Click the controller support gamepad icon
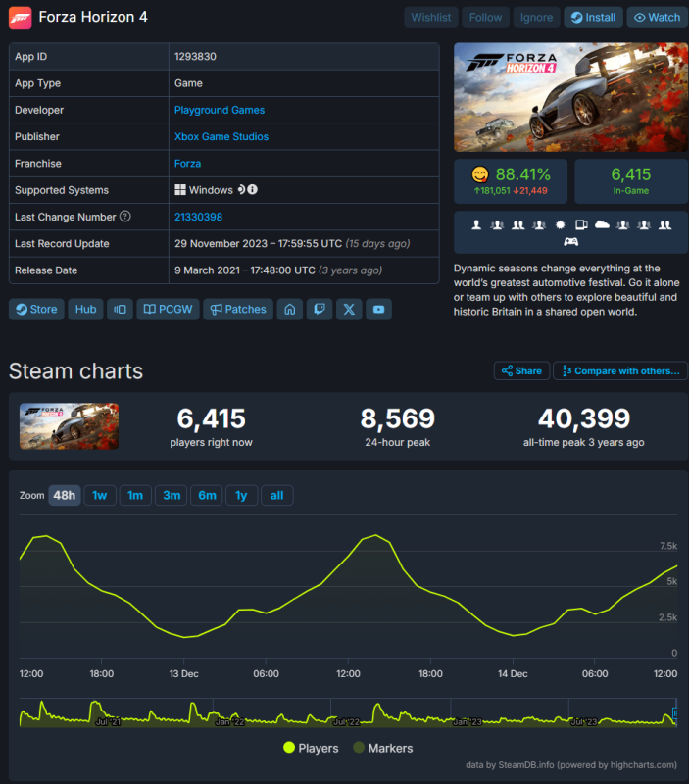The height and width of the screenshot is (784, 689). [571, 242]
